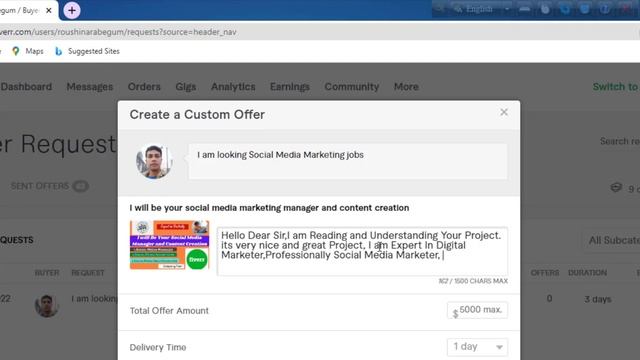Close the current browser tab

pyautogui.click(x=49, y=11)
